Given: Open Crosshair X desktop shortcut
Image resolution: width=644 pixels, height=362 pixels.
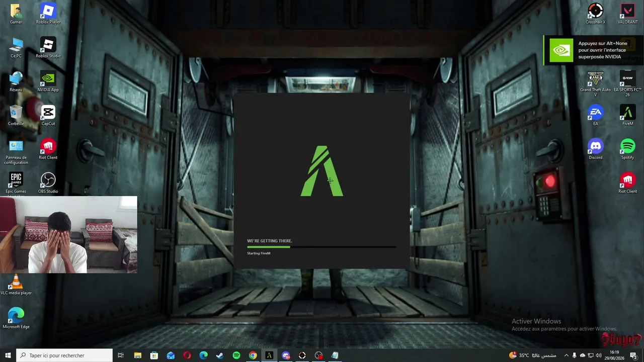Looking at the screenshot, I should pos(596,14).
